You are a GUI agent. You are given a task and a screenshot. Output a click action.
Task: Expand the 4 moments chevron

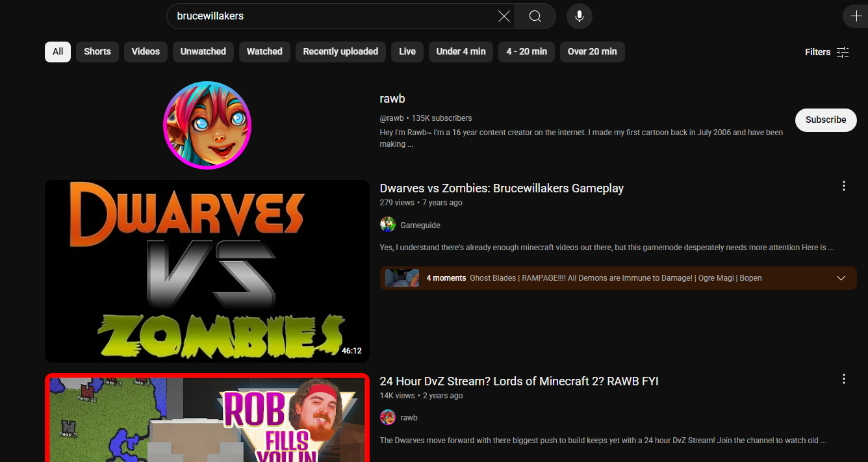(x=841, y=278)
